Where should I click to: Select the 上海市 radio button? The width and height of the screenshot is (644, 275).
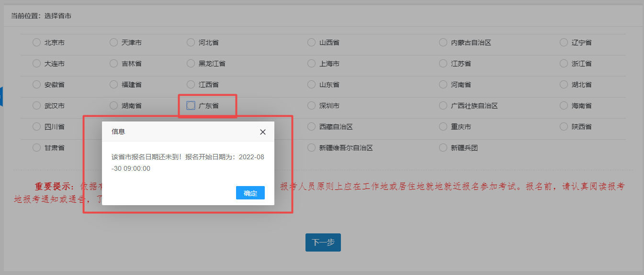click(311, 64)
